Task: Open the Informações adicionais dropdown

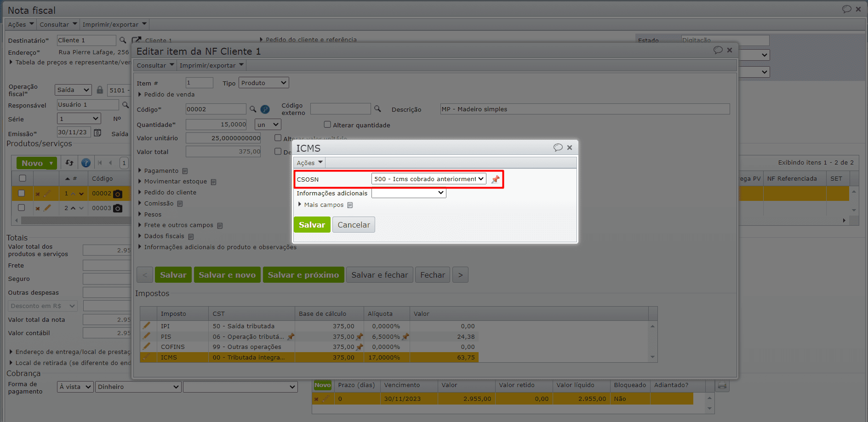Action: (x=409, y=193)
